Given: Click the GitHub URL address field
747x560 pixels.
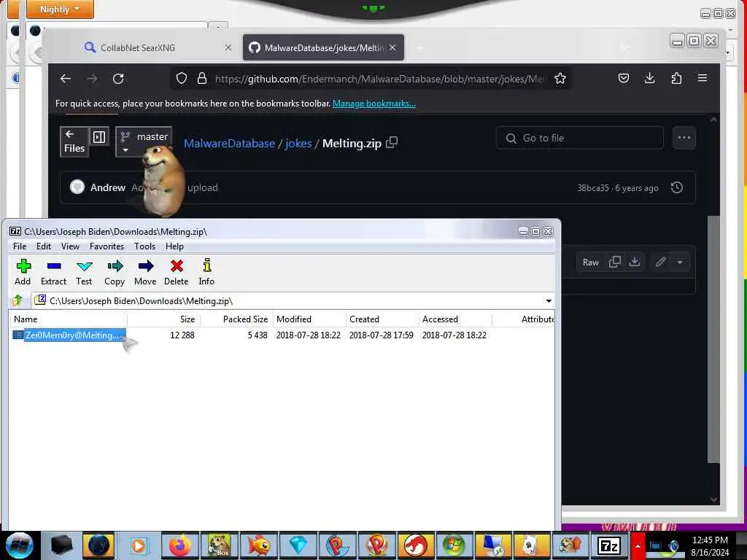Looking at the screenshot, I should (380, 79).
